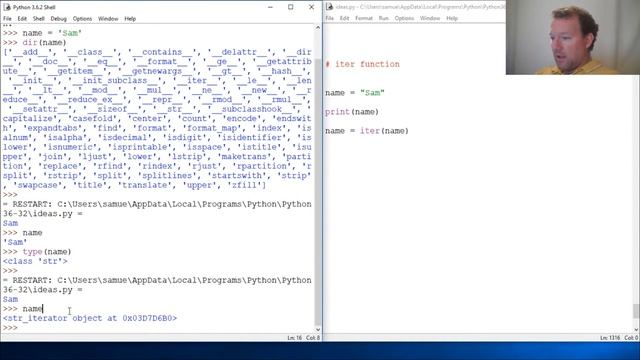Click the 'name = "Sam"' line in editor
Viewport: 640px width, 360px height.
click(x=355, y=93)
